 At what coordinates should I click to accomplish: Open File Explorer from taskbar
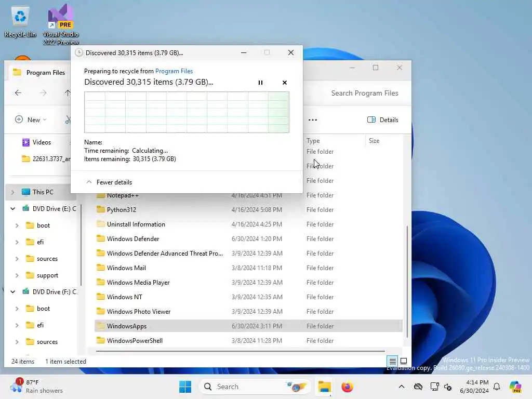[324, 387]
